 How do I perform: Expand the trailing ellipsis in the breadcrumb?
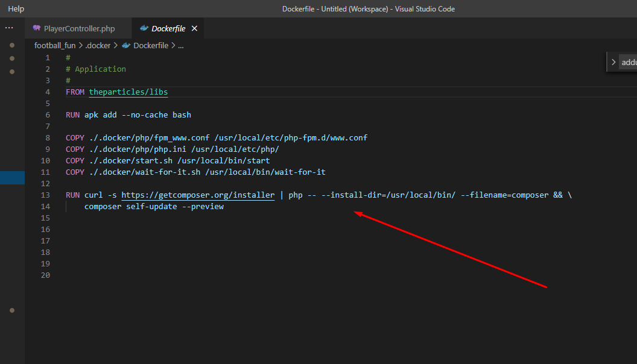tap(180, 45)
